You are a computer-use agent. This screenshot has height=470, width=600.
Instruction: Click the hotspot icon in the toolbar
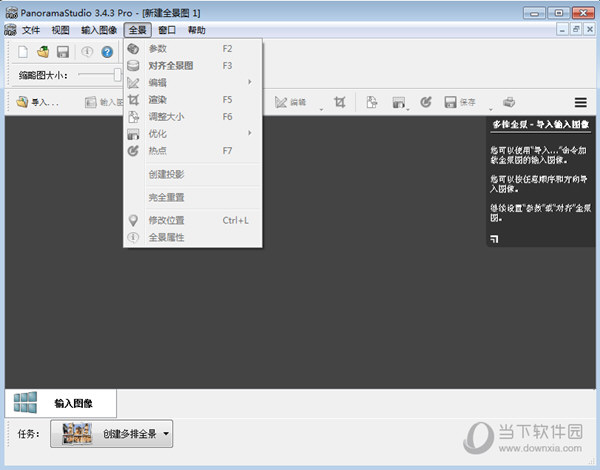click(x=426, y=102)
